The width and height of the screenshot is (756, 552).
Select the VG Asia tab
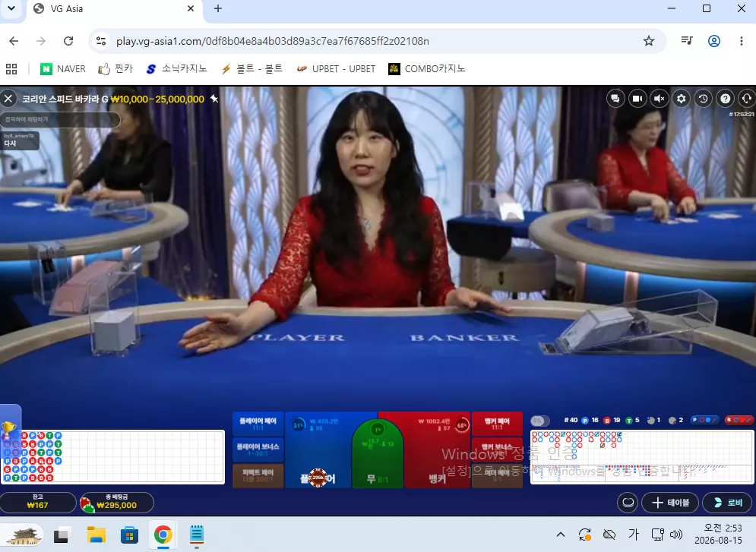115,8
